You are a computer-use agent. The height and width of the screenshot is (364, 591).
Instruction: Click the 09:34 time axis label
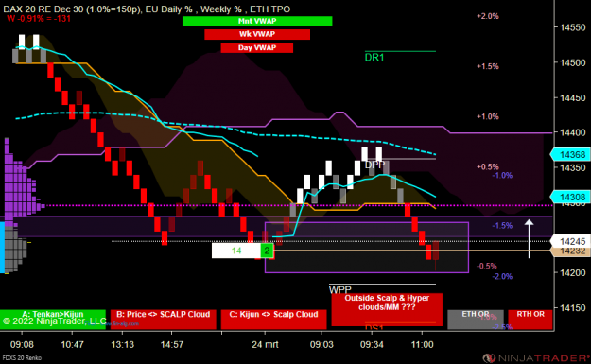pyautogui.click(x=372, y=344)
